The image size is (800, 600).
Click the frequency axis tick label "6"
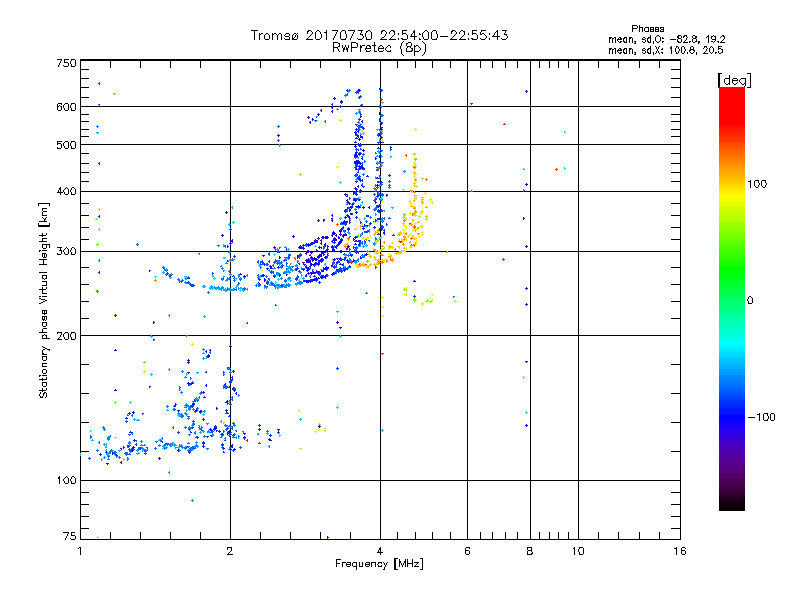(467, 551)
